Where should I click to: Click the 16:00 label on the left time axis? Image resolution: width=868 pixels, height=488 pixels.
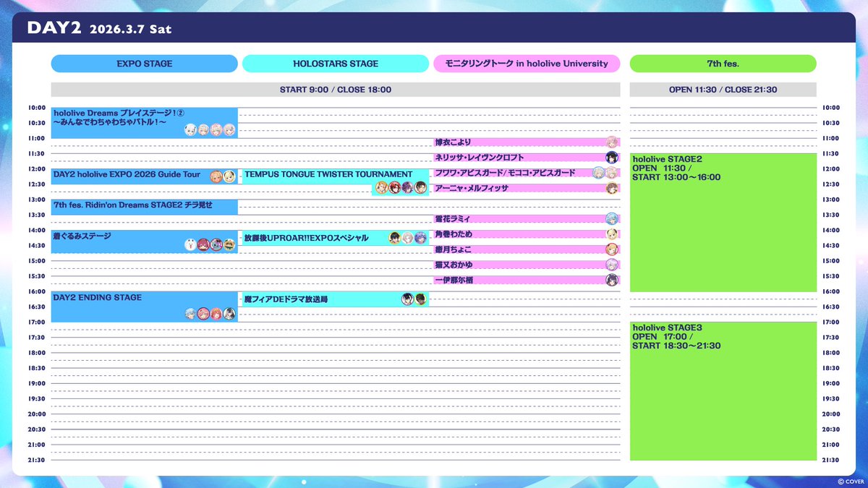pyautogui.click(x=36, y=291)
